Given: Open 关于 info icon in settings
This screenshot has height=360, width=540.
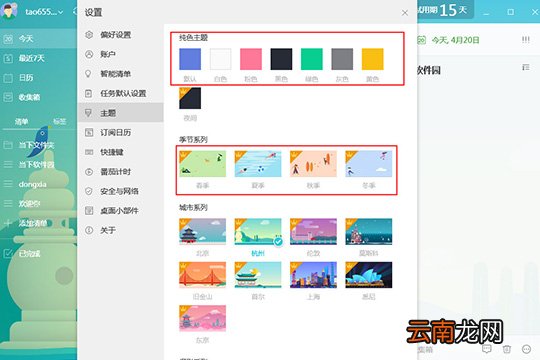Looking at the screenshot, I should pyautogui.click(x=89, y=230).
